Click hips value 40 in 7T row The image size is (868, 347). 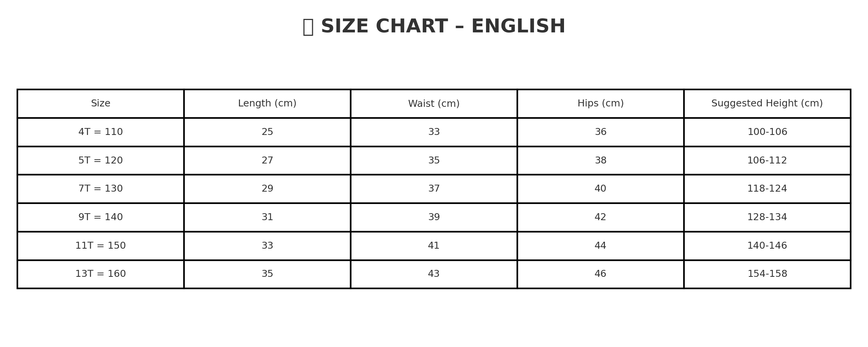click(601, 189)
